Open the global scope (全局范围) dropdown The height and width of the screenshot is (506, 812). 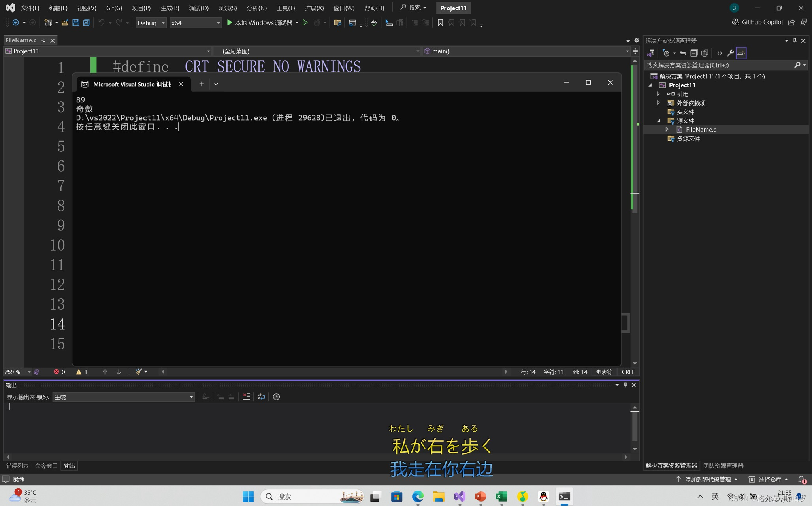coord(318,51)
